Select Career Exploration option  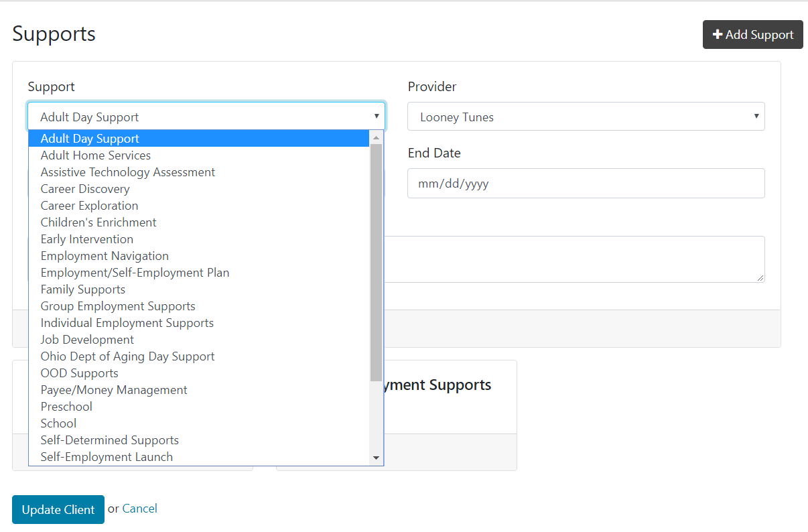(89, 206)
